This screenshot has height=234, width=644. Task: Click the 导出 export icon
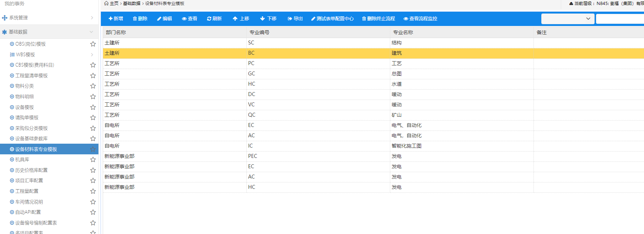click(290, 19)
